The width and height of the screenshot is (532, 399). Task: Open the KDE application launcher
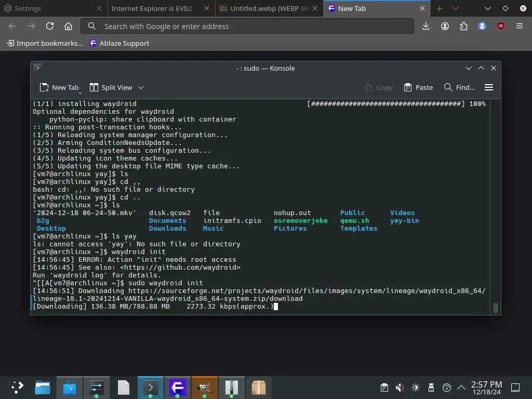(17, 387)
